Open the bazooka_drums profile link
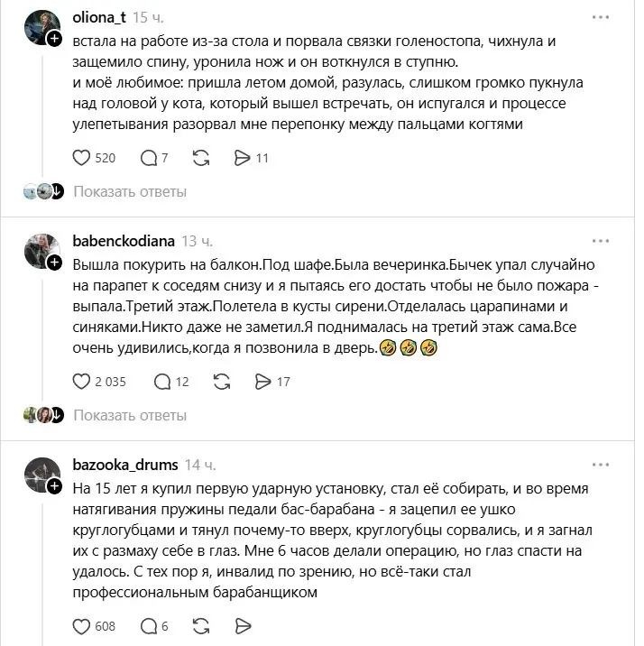This screenshot has width=644, height=646. click(125, 465)
